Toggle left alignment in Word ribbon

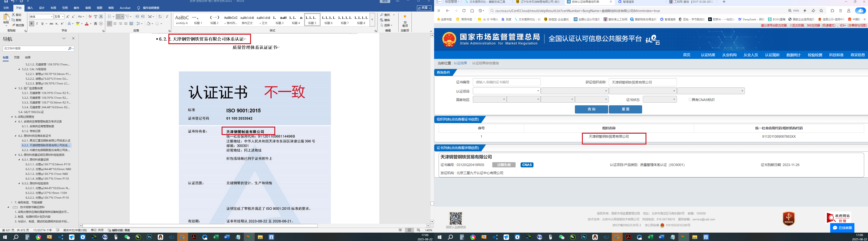point(110,24)
